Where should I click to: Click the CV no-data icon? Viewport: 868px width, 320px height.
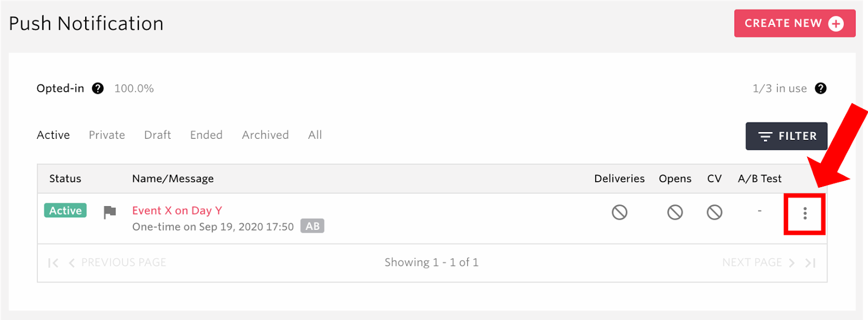[714, 212]
